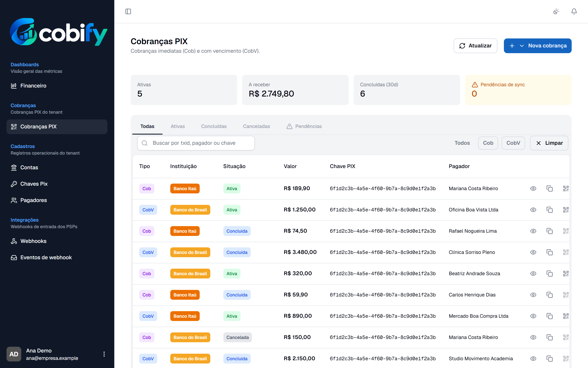View Carlos Henrique Dias charge details
The height and width of the screenshot is (368, 588).
pos(533,295)
